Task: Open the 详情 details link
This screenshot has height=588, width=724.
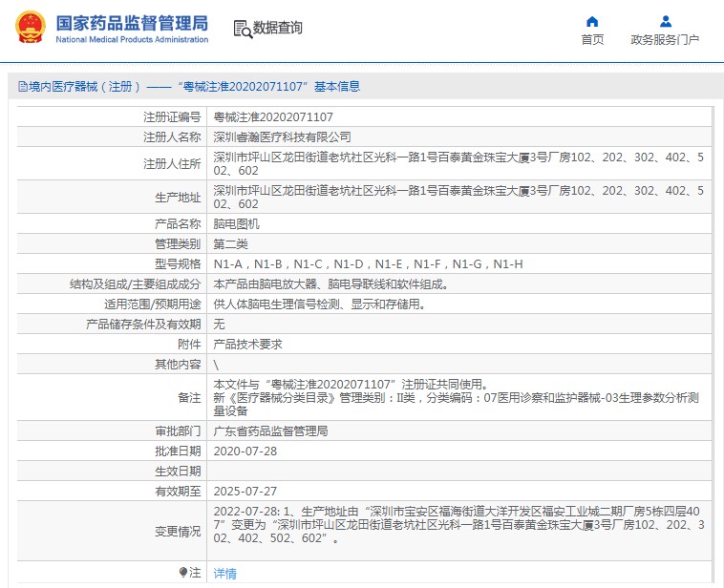Action: (224, 574)
